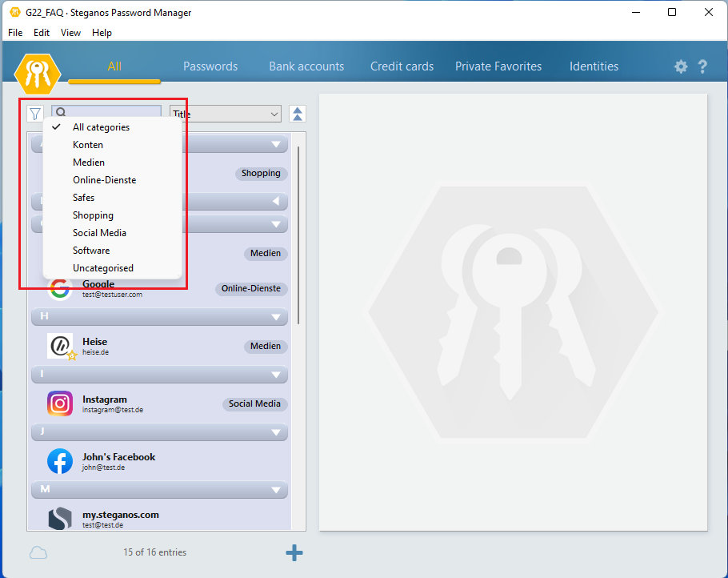
Task: Add a new entry with plus icon
Action: tap(294, 552)
